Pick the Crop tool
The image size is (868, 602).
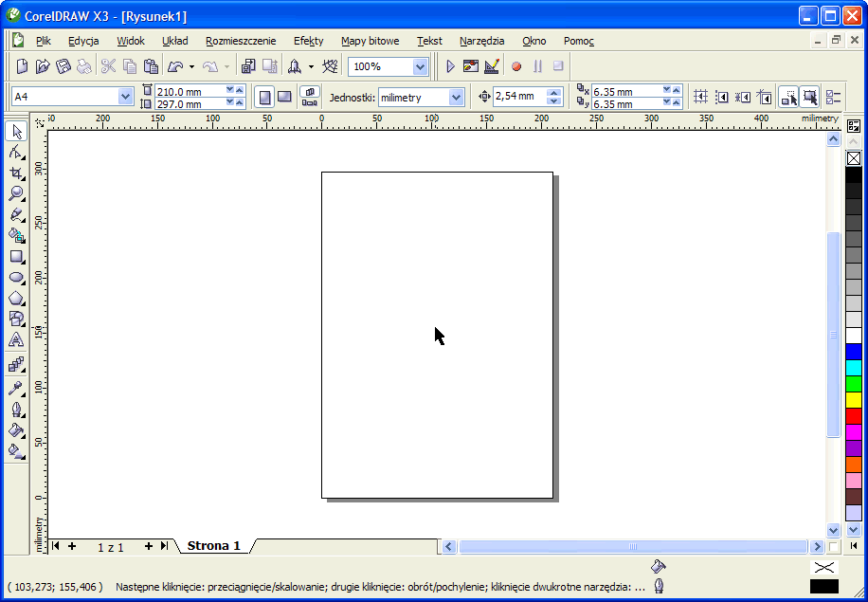16,173
